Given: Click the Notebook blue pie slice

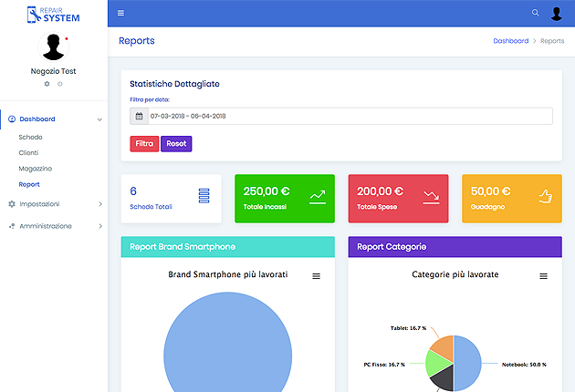Looking at the screenshot, I should click(x=467, y=363).
